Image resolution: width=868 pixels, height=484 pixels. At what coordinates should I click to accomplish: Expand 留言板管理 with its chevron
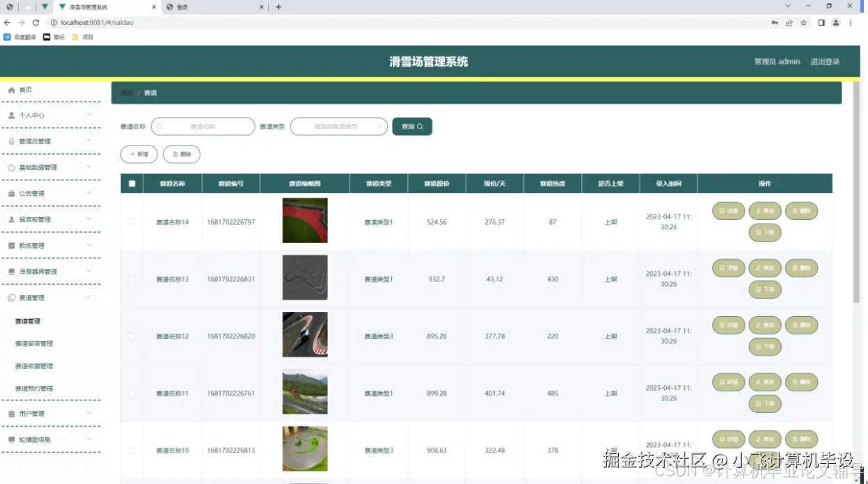coord(89,219)
